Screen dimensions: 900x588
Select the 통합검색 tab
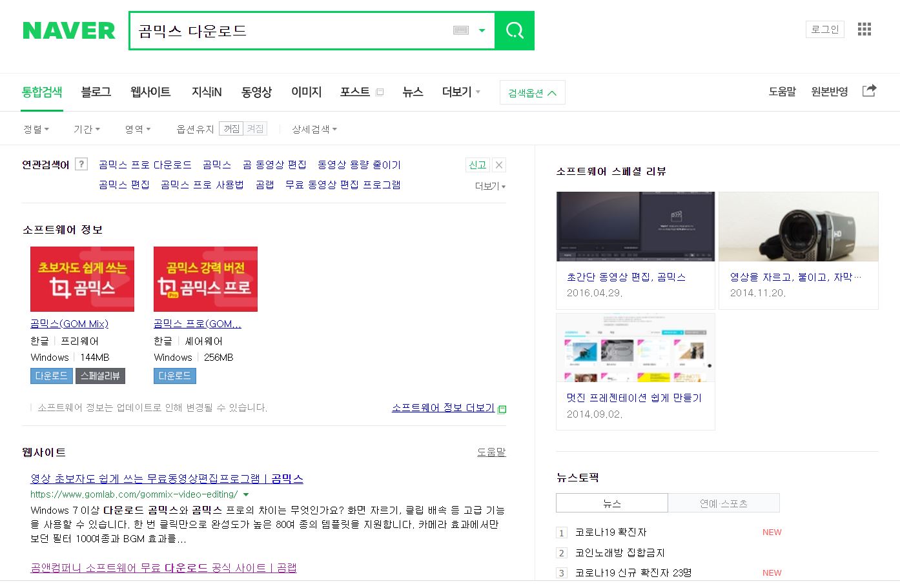pyautogui.click(x=42, y=92)
